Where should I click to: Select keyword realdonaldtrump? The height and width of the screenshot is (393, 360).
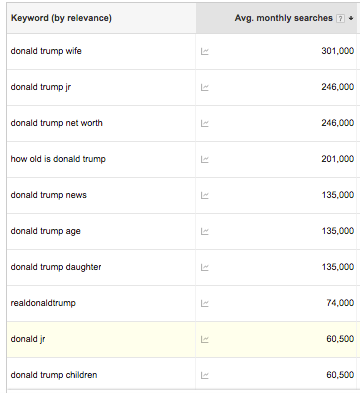[x=43, y=303]
